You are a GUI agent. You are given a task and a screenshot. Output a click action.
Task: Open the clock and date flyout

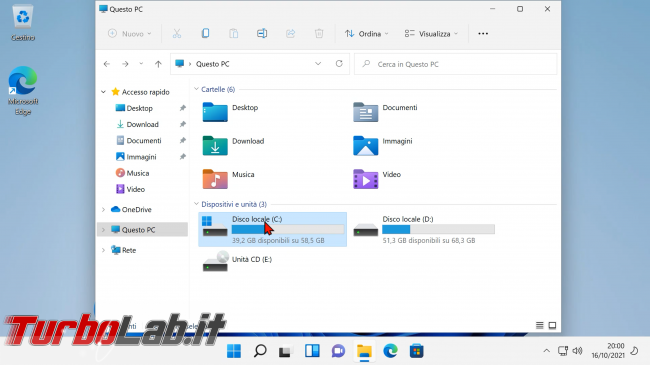tap(608, 351)
